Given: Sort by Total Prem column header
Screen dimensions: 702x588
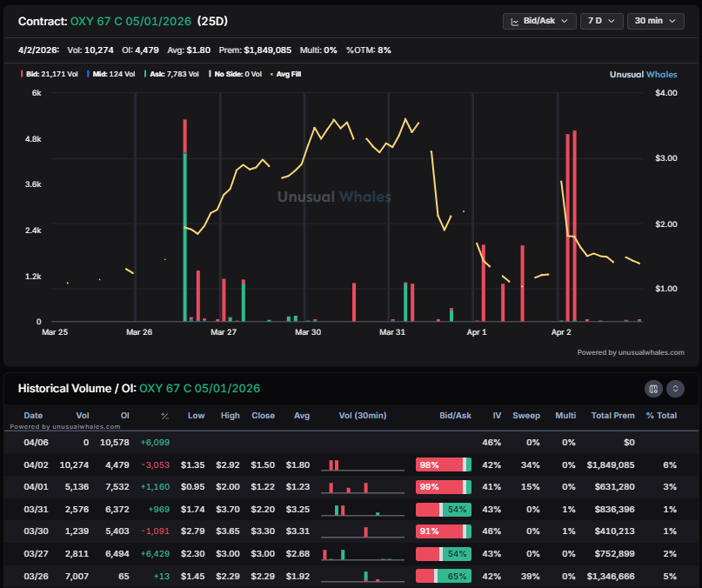Looking at the screenshot, I should tap(613, 416).
